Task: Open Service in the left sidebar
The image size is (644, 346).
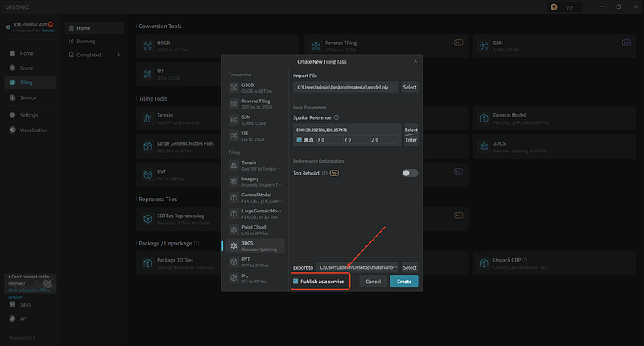Action: [30, 97]
